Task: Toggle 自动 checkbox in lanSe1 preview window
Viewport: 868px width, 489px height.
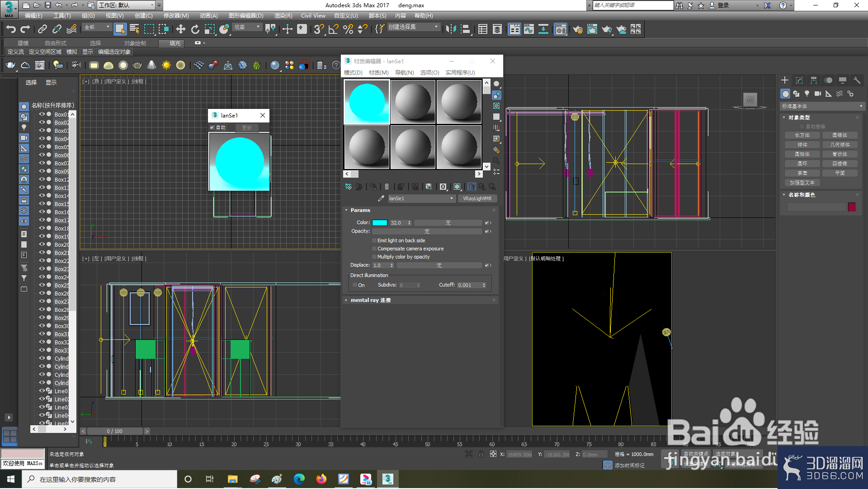Action: pyautogui.click(x=212, y=127)
